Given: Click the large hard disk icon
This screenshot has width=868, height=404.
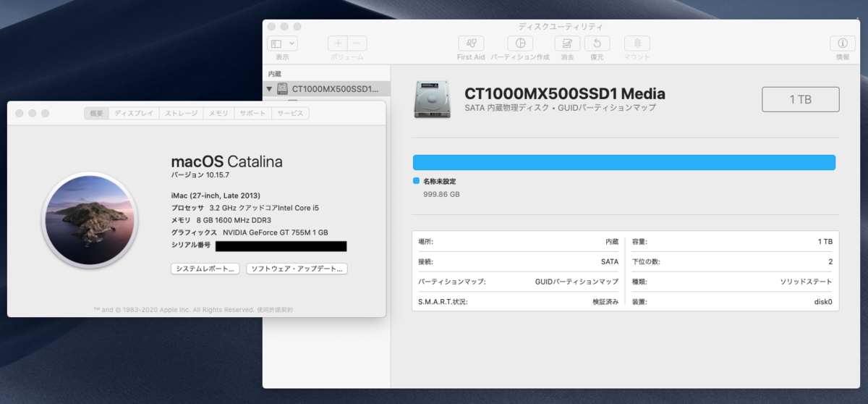Looking at the screenshot, I should click(x=433, y=99).
